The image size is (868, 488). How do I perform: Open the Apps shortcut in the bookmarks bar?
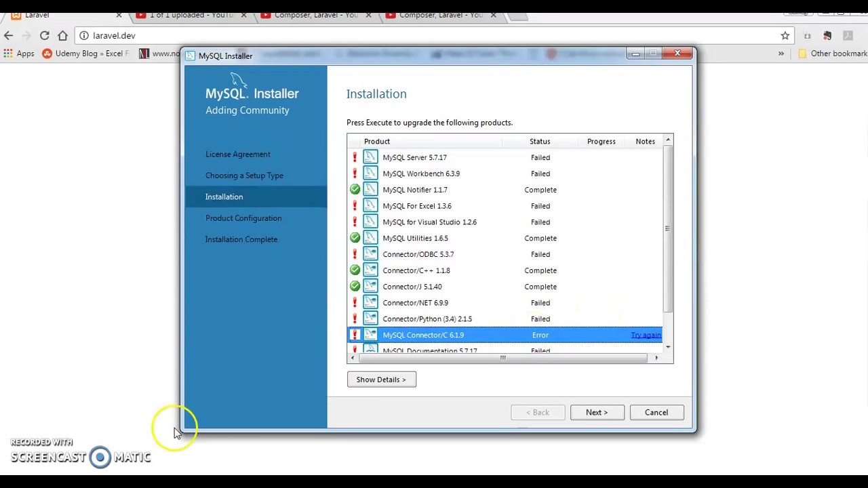point(18,54)
